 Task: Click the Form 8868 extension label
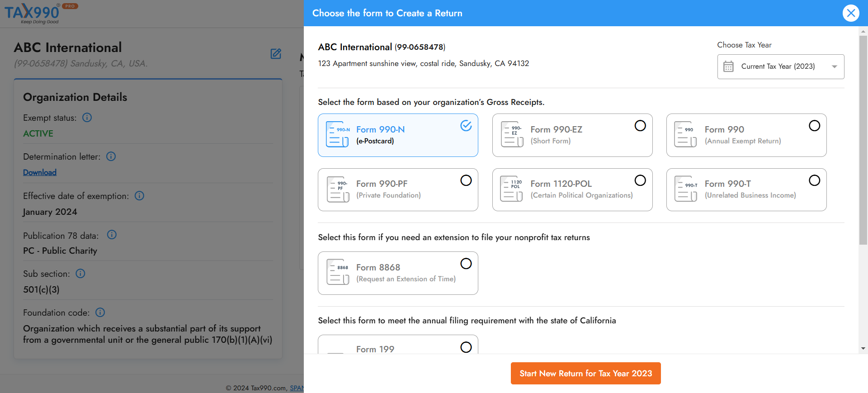click(406, 273)
